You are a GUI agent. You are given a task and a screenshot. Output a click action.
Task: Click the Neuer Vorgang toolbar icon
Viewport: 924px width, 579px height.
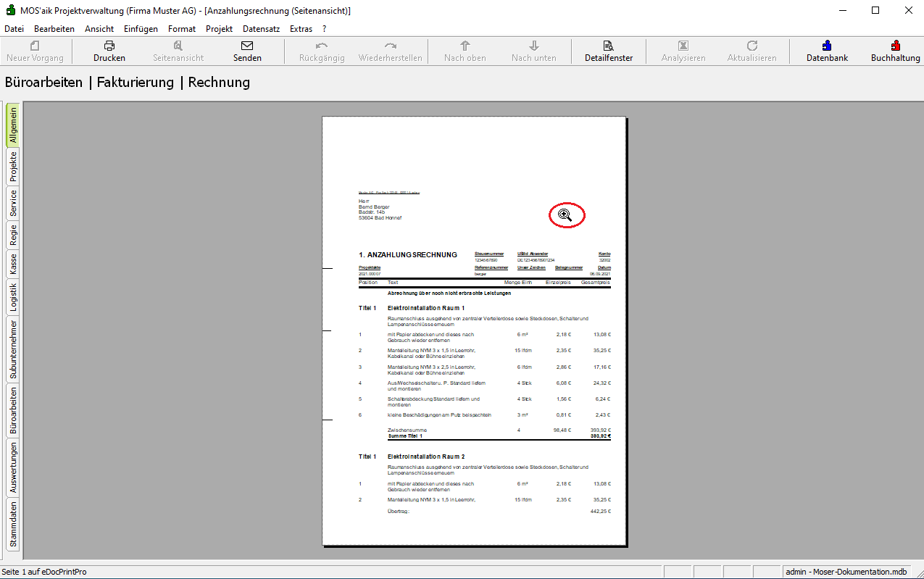click(35, 46)
